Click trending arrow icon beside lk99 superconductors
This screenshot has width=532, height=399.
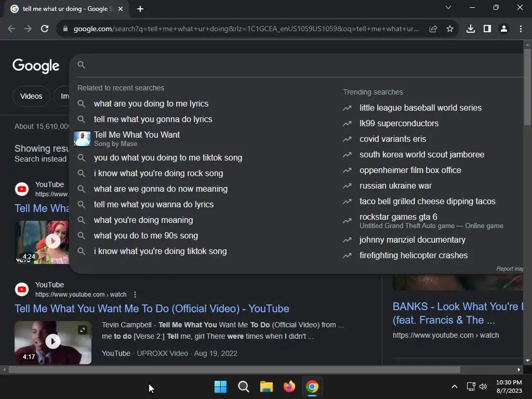click(347, 124)
